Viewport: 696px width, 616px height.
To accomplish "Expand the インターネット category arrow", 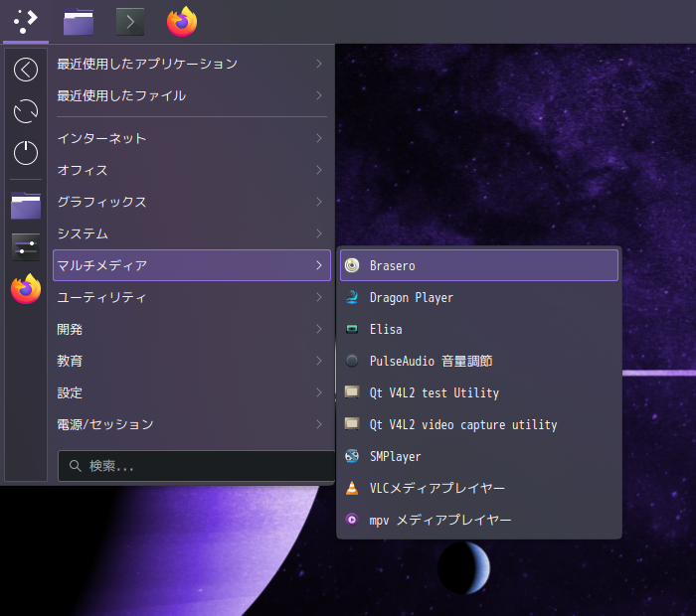I will point(319,138).
